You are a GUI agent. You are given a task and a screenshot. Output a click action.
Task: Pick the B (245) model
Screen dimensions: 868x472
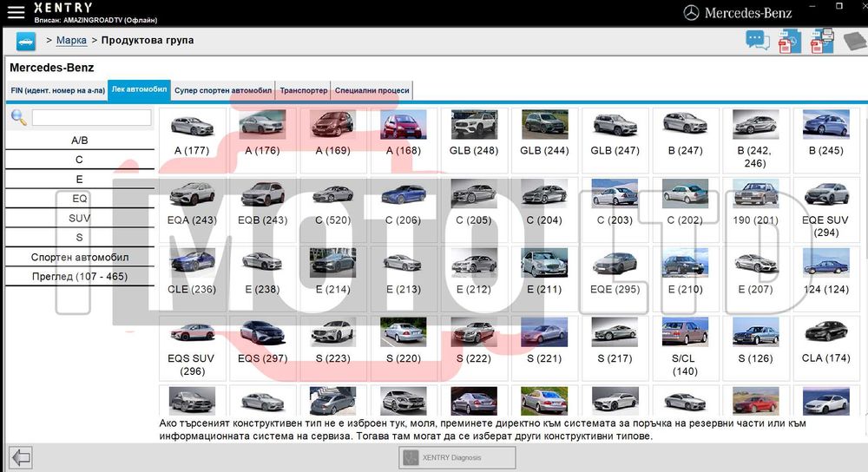coord(826,141)
